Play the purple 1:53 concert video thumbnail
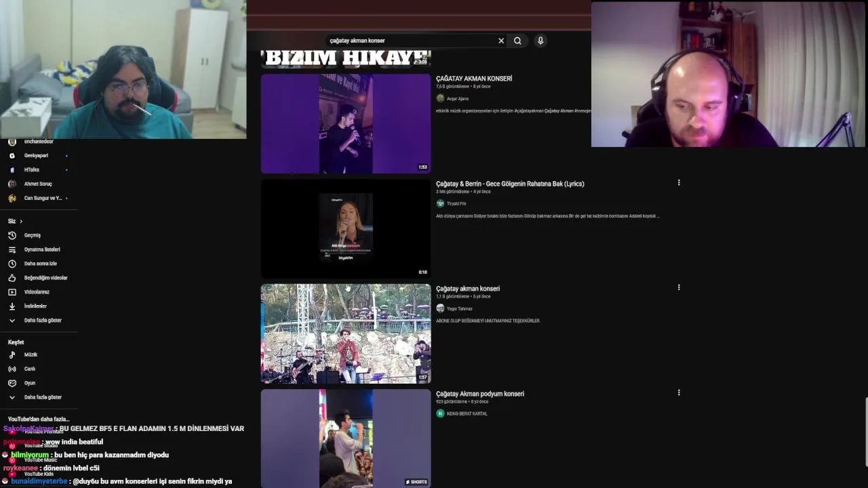Viewport: 868px width, 488px height. coord(346,123)
